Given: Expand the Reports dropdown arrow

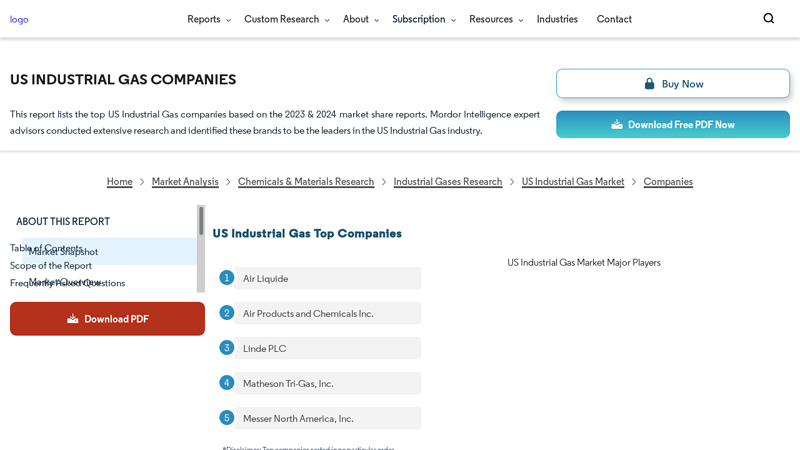Looking at the screenshot, I should pyautogui.click(x=228, y=20).
